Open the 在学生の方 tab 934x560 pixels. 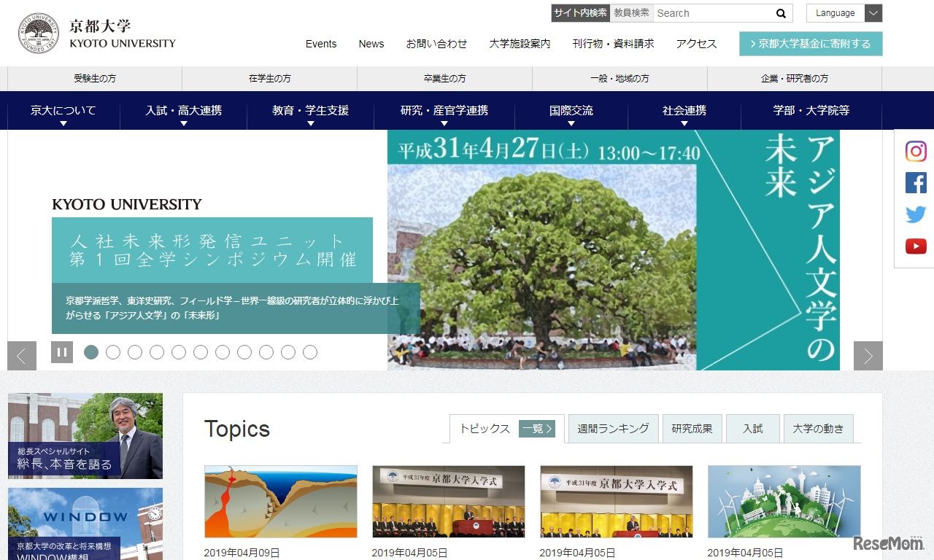click(x=269, y=78)
